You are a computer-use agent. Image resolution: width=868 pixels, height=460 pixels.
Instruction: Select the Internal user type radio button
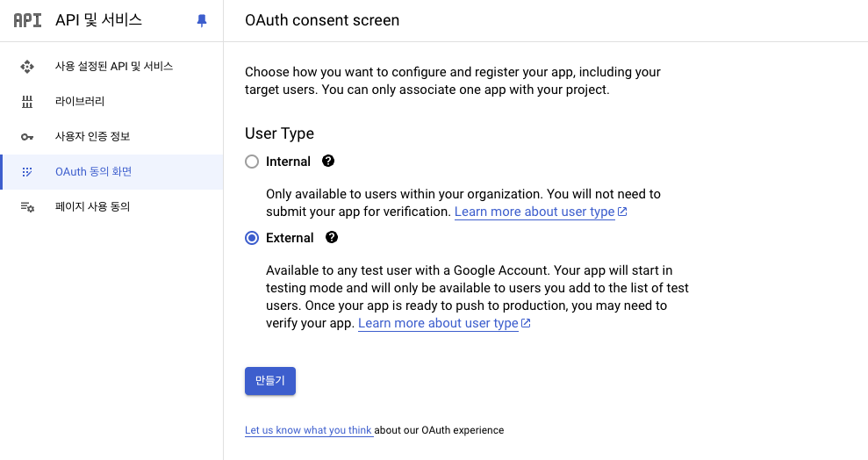pyautogui.click(x=252, y=162)
